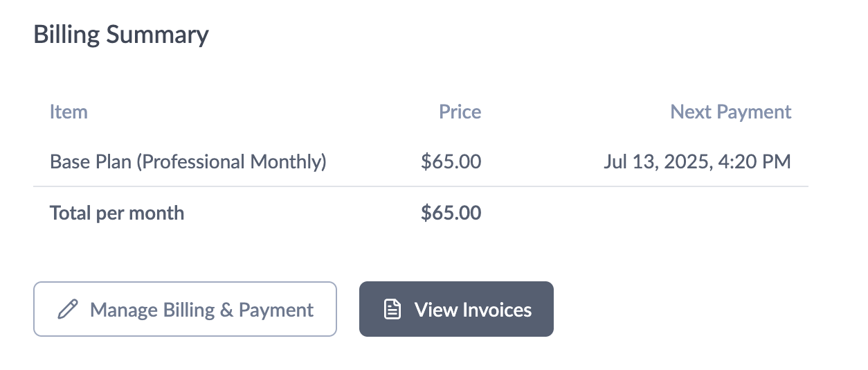The width and height of the screenshot is (868, 370).
Task: Click the divider line above Total per month
Action: (421, 186)
